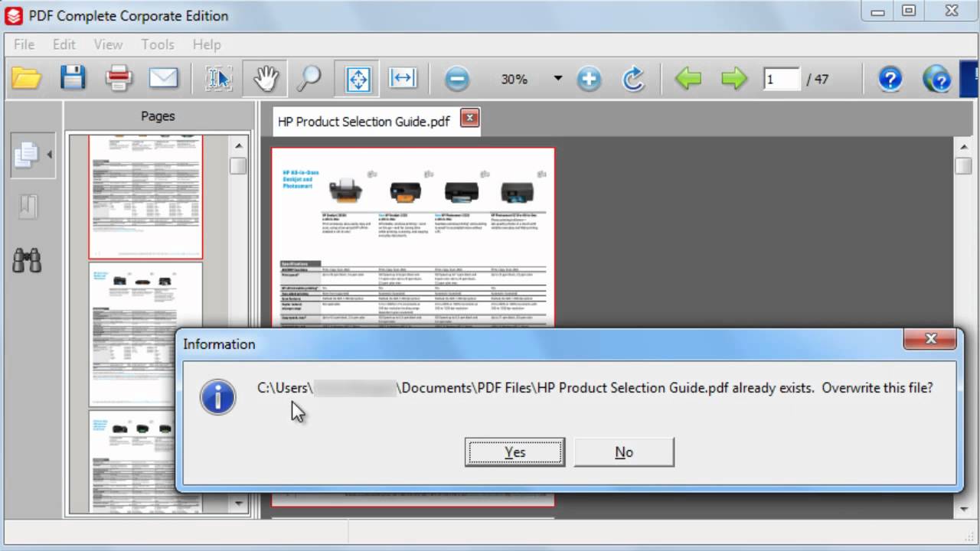Open search with the binoculars icon
Viewport: 980px width, 551px height.
click(27, 261)
